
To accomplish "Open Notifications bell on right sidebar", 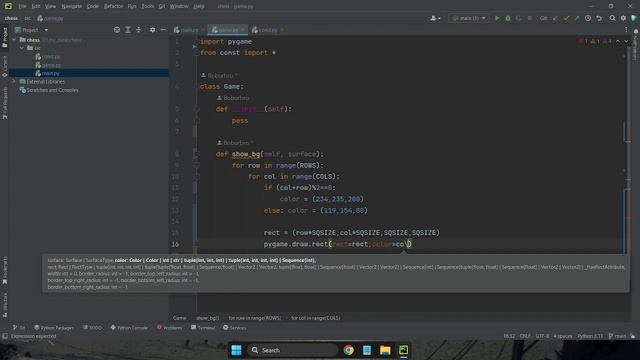I will click(636, 31).
